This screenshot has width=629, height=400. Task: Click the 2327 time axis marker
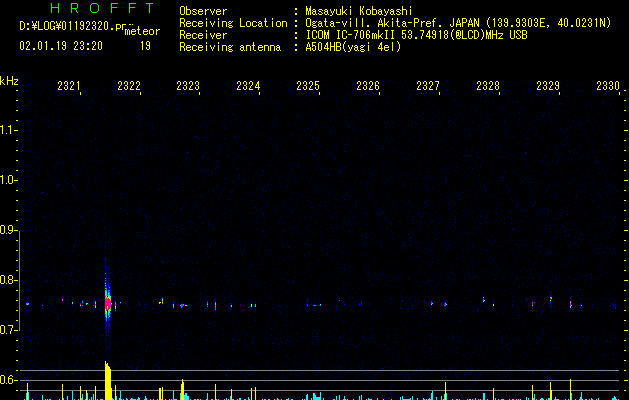[428, 86]
